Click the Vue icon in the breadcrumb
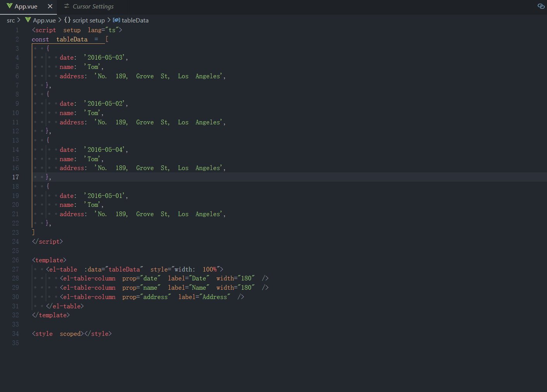 point(28,20)
